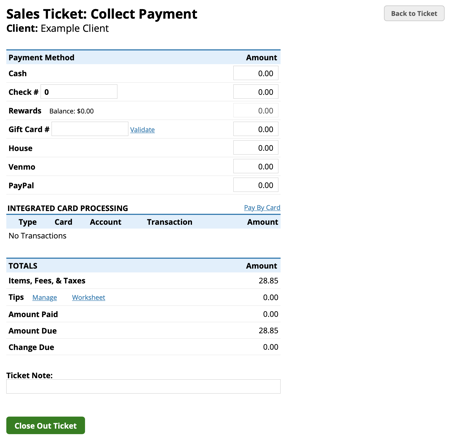Click the Back to Ticket button
Viewport: 452px width, 444px height.
(414, 13)
